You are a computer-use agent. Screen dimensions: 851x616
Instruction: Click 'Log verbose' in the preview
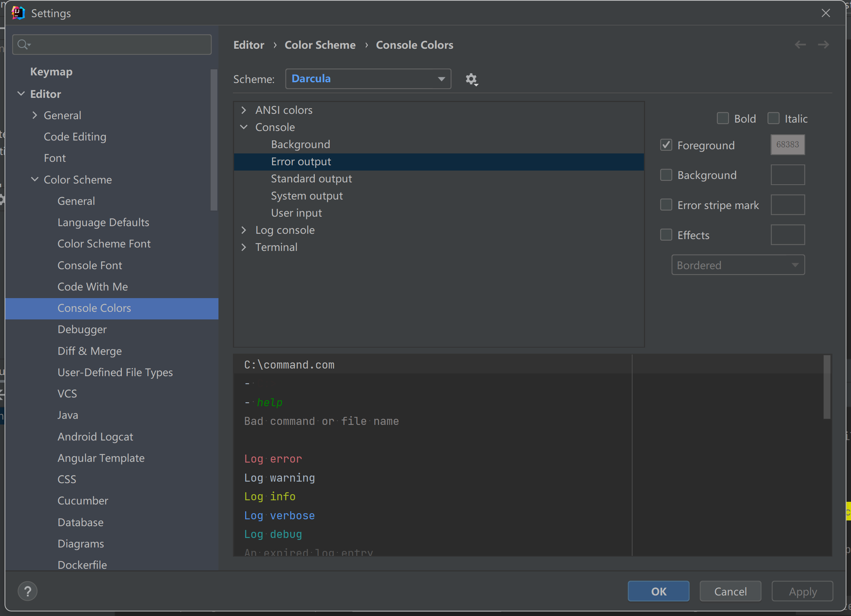279,515
